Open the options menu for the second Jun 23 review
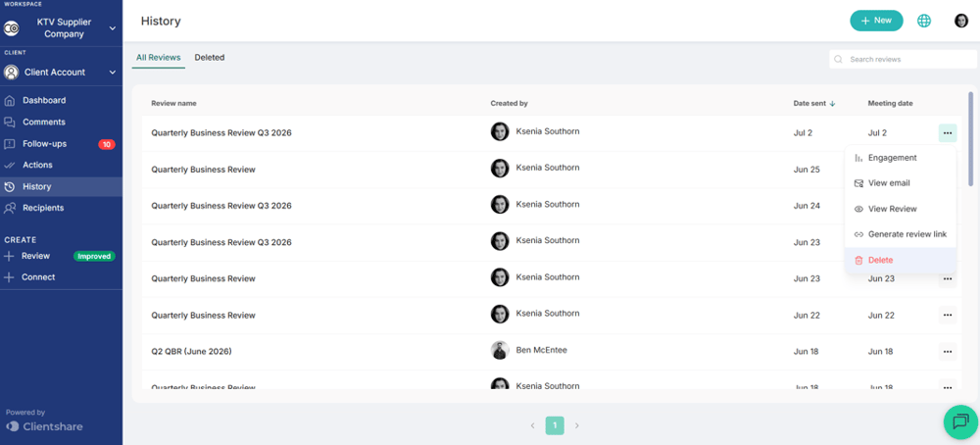 (948, 280)
